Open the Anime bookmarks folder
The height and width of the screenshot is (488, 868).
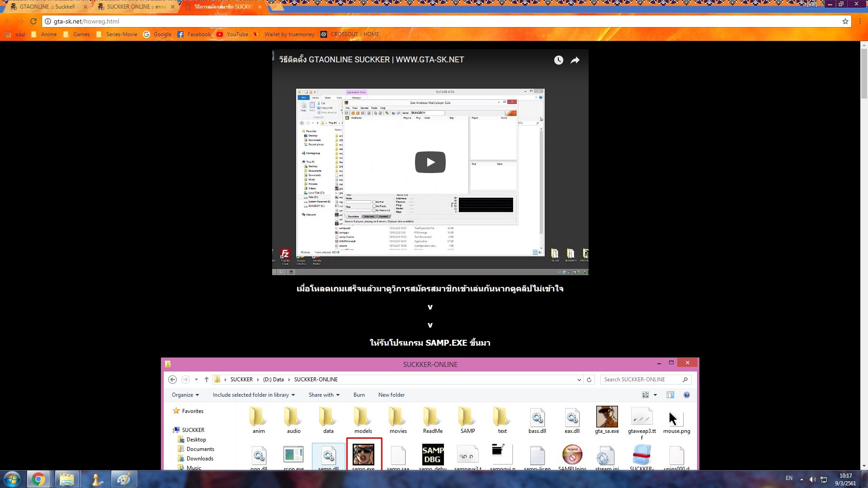pyautogui.click(x=44, y=34)
